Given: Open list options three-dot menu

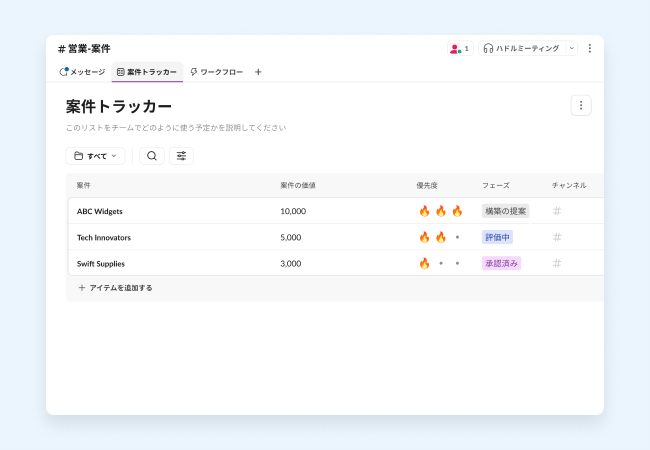Looking at the screenshot, I should pyautogui.click(x=581, y=105).
